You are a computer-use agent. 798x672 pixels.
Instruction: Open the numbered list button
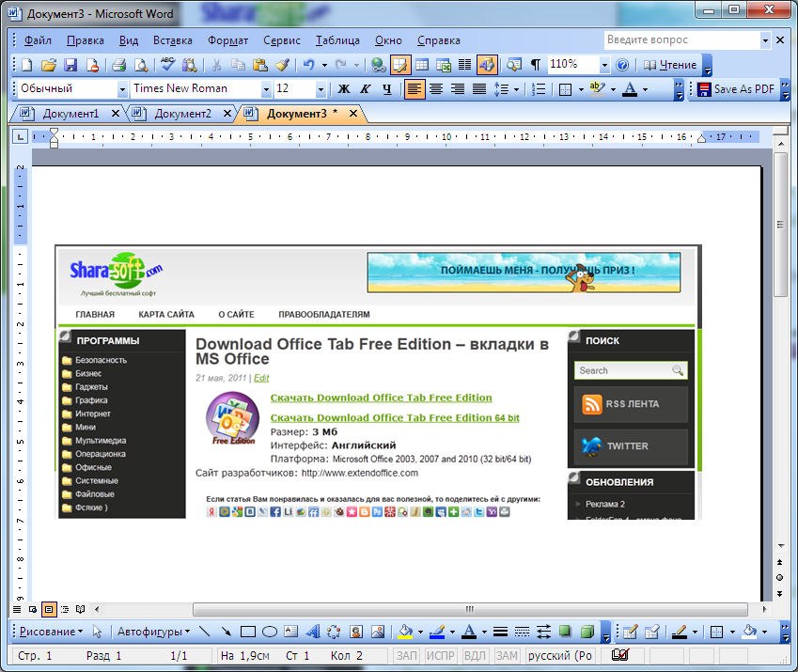click(x=539, y=89)
